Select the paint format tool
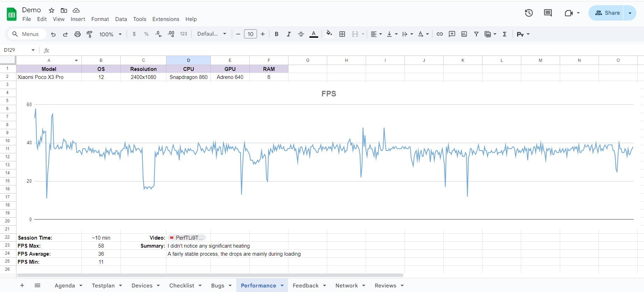644x292 pixels. pos(90,34)
